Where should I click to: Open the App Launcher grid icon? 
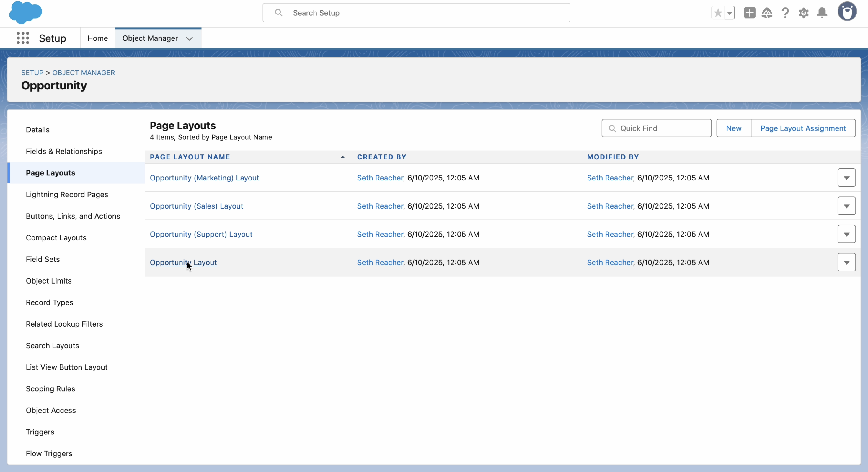point(23,38)
